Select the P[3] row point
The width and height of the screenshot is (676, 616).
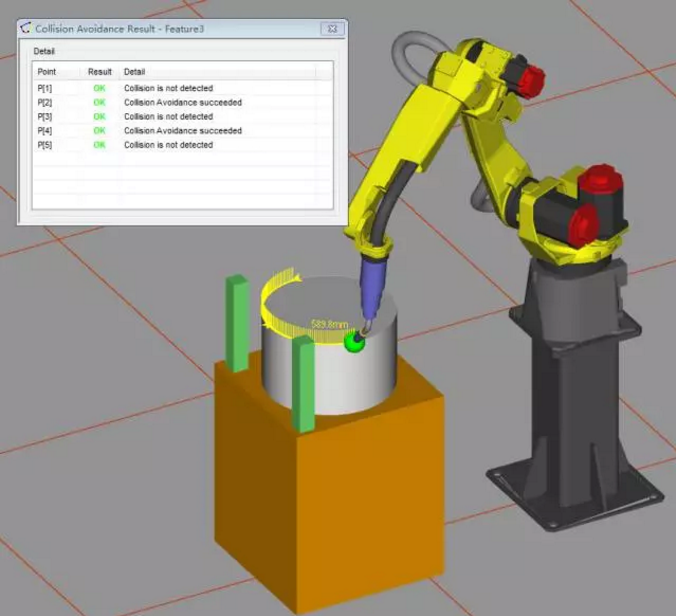tap(45, 117)
